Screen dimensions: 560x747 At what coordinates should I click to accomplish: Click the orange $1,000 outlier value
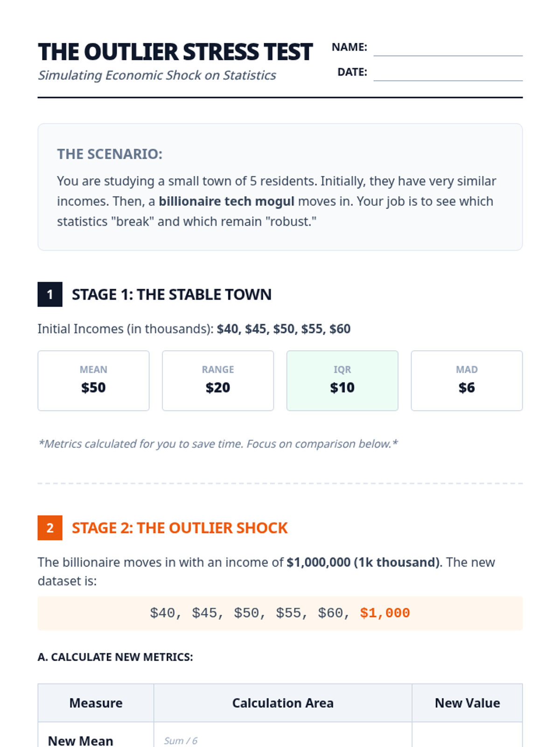click(385, 613)
